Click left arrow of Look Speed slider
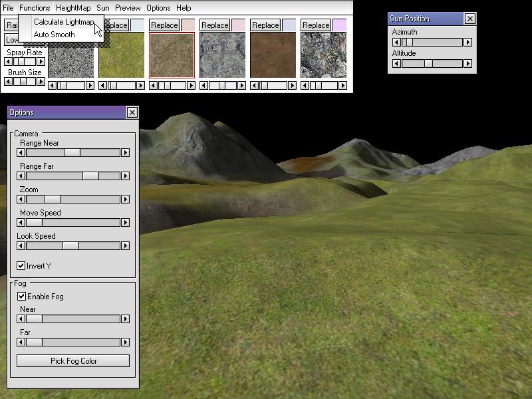 pyautogui.click(x=21, y=246)
